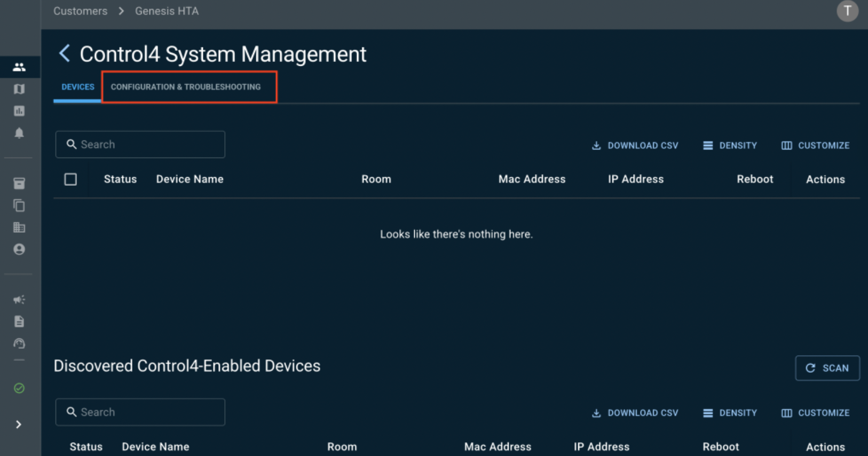Click the green checkmark status icon
Screen dimensions: 868x456
tap(19, 388)
